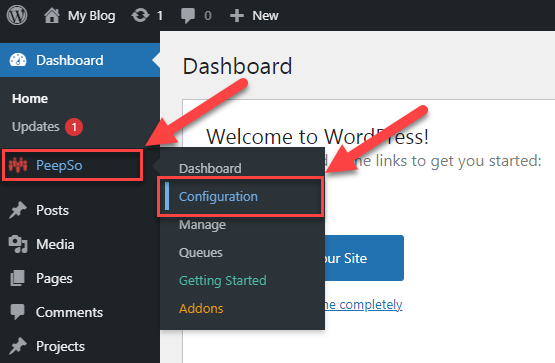Click the home icon beside My Blog
This screenshot has width=555, height=363.
coord(52,16)
